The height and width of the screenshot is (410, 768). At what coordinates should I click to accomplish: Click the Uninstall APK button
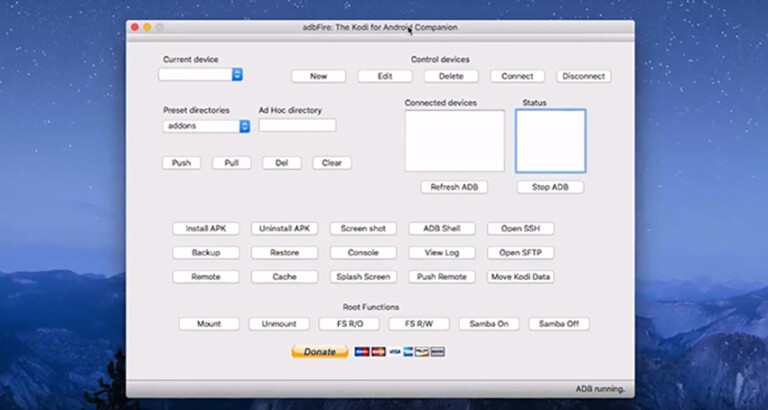coord(285,229)
